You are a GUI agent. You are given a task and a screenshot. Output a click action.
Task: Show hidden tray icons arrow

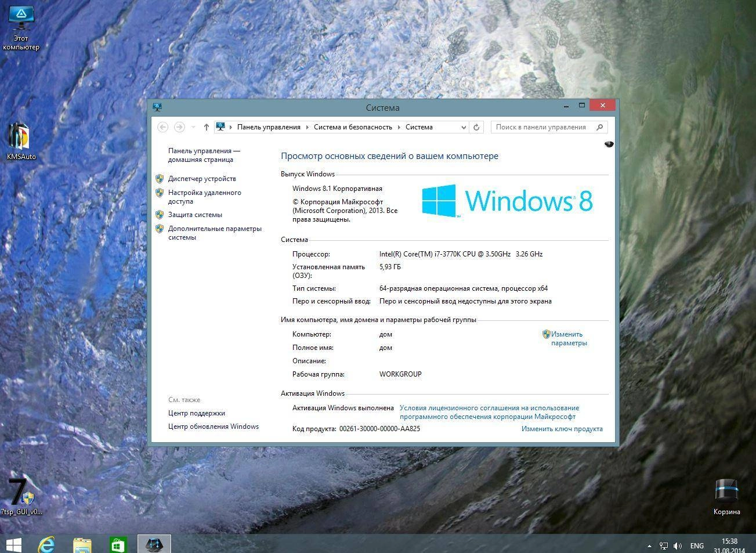(649, 546)
